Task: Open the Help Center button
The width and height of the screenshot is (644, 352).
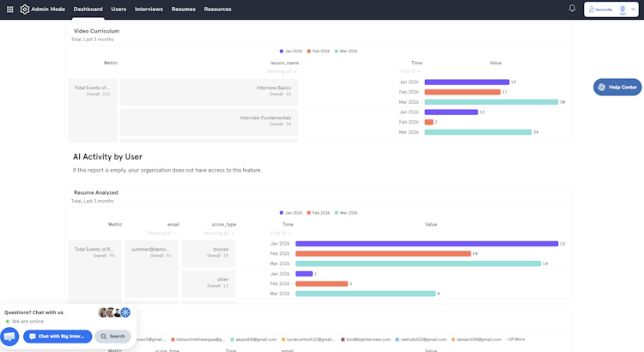Action: [x=617, y=87]
